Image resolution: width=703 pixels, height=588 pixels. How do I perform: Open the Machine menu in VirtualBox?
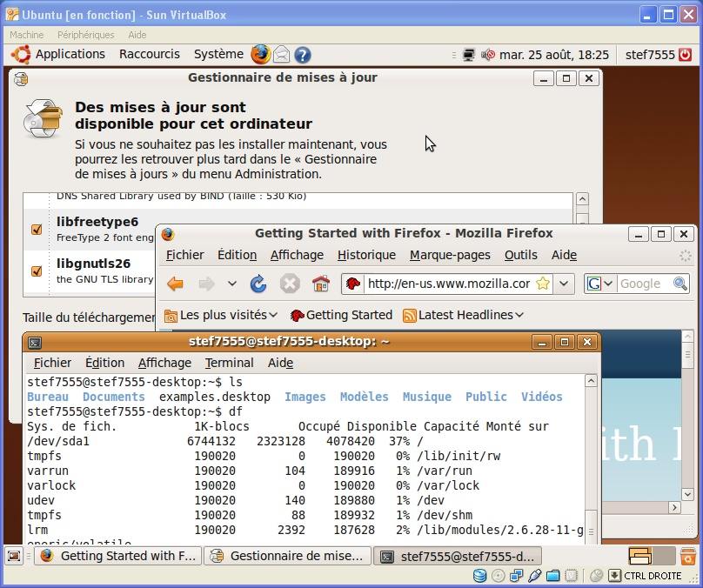26,35
